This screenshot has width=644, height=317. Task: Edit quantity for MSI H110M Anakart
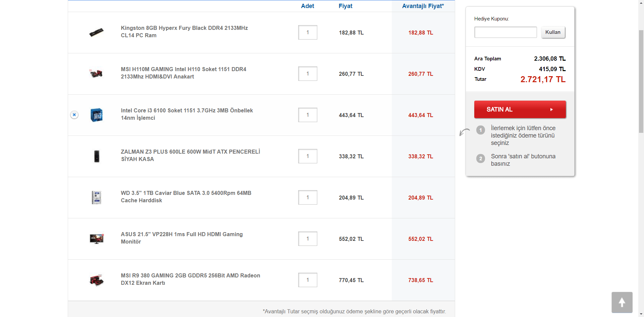pos(308,74)
